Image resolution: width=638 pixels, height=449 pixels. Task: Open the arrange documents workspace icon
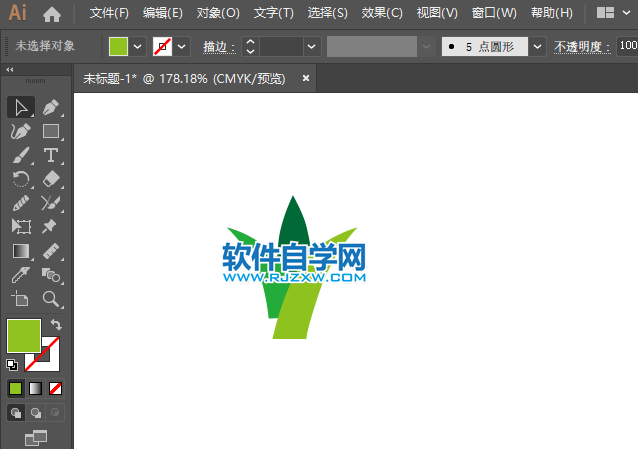(x=605, y=13)
